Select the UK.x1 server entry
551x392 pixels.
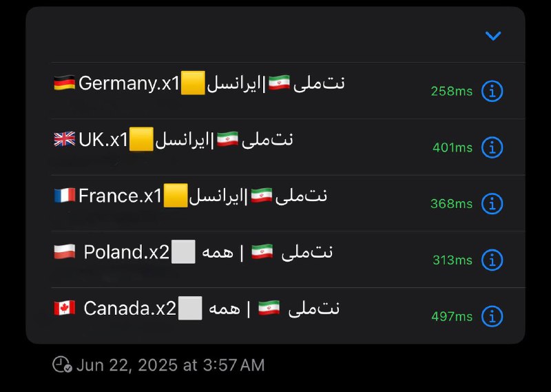click(288, 147)
